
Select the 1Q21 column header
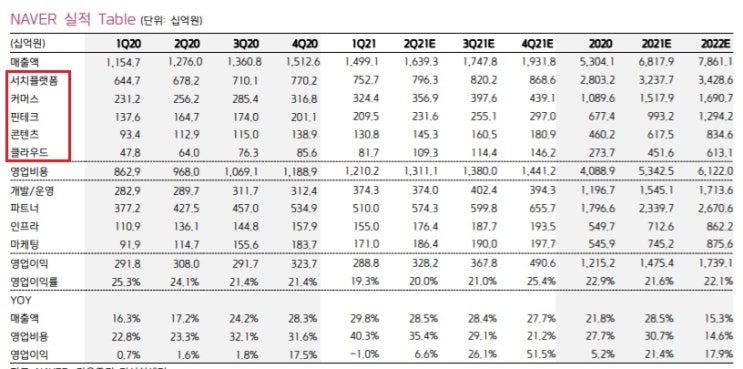pos(364,44)
